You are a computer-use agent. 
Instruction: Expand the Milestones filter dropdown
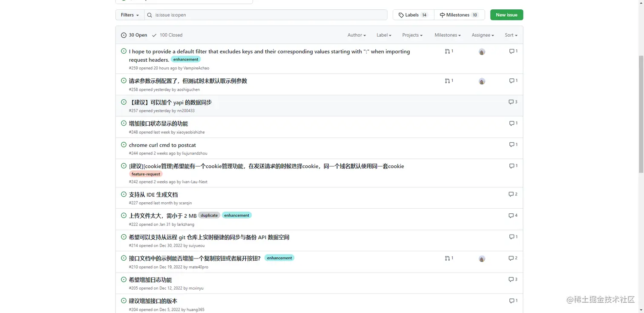point(448,35)
